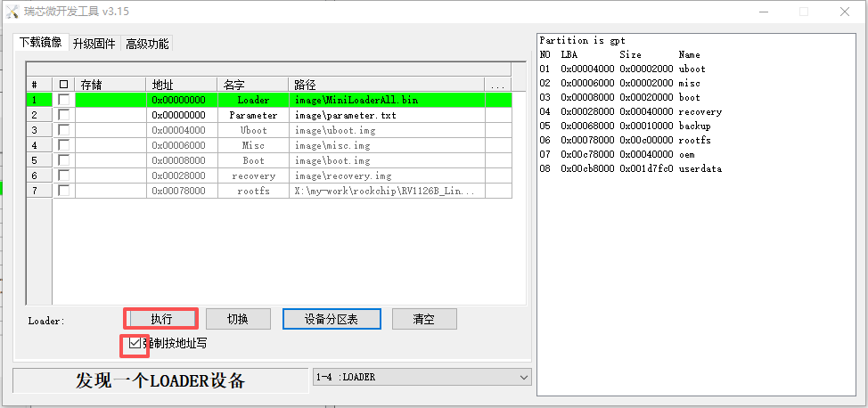This screenshot has height=408, width=868.
Task: Minimize the 瑞芯微开发工具 window
Action: pos(764,12)
